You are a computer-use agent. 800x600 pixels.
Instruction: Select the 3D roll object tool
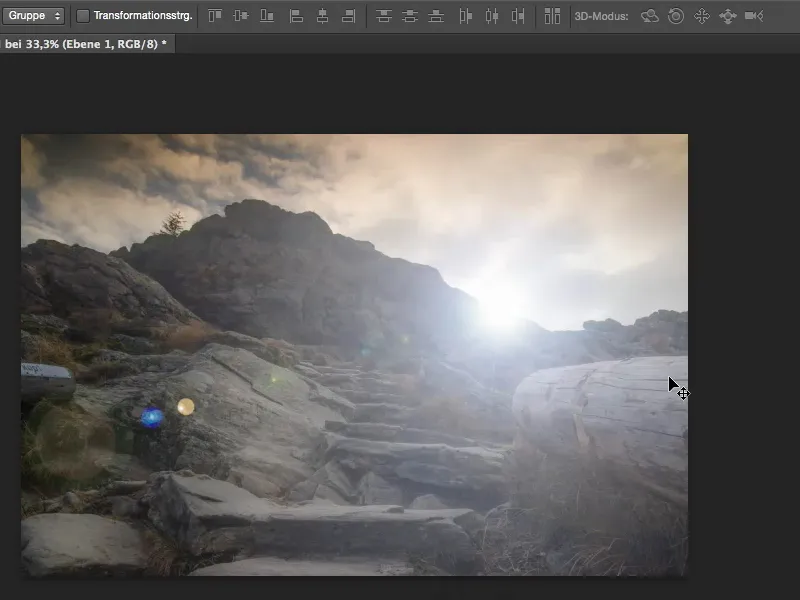point(676,16)
